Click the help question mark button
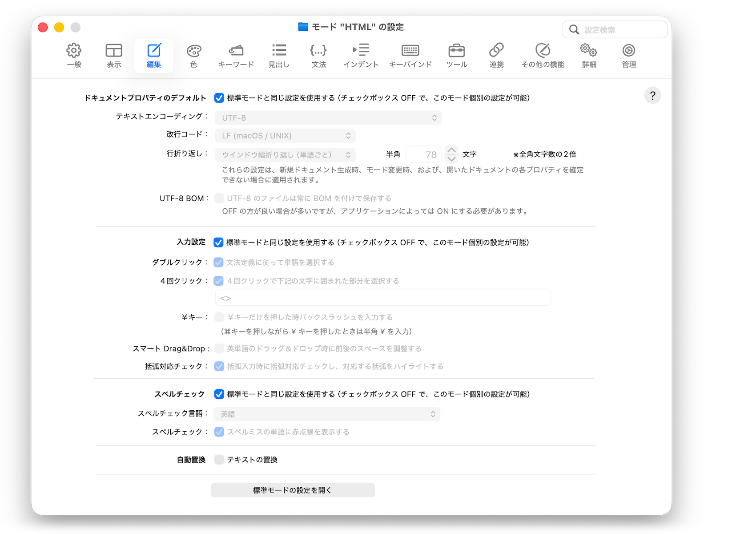Image resolution: width=756 pixels, height=534 pixels. tap(652, 96)
